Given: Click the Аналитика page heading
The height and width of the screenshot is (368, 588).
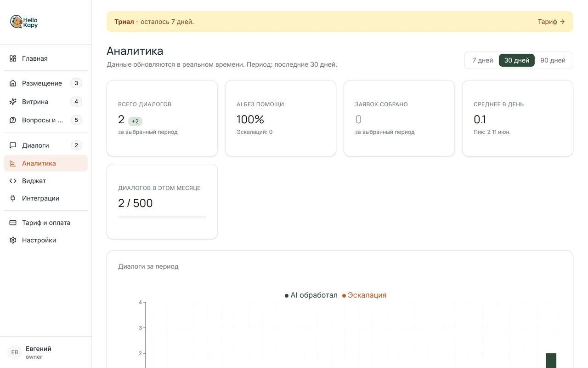Looking at the screenshot, I should 135,51.
